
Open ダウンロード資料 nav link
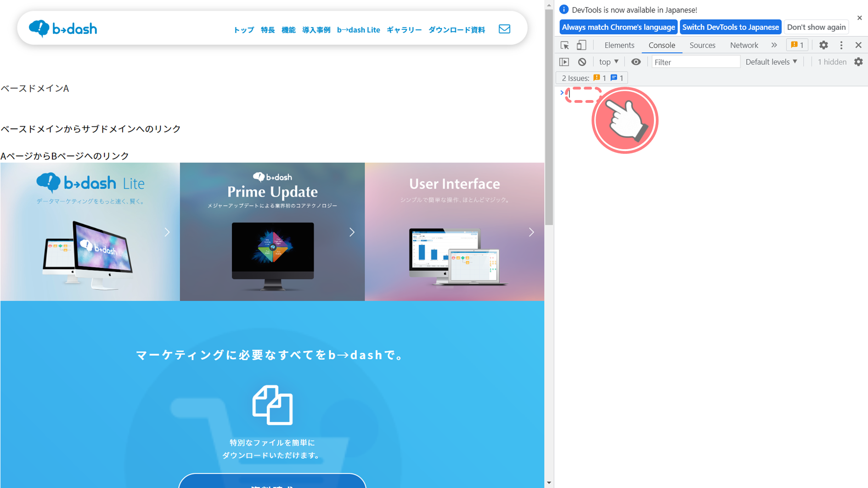[457, 30]
